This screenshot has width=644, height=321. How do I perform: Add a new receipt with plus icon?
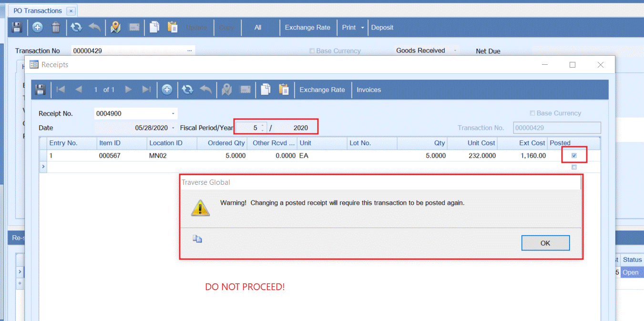pyautogui.click(x=167, y=90)
